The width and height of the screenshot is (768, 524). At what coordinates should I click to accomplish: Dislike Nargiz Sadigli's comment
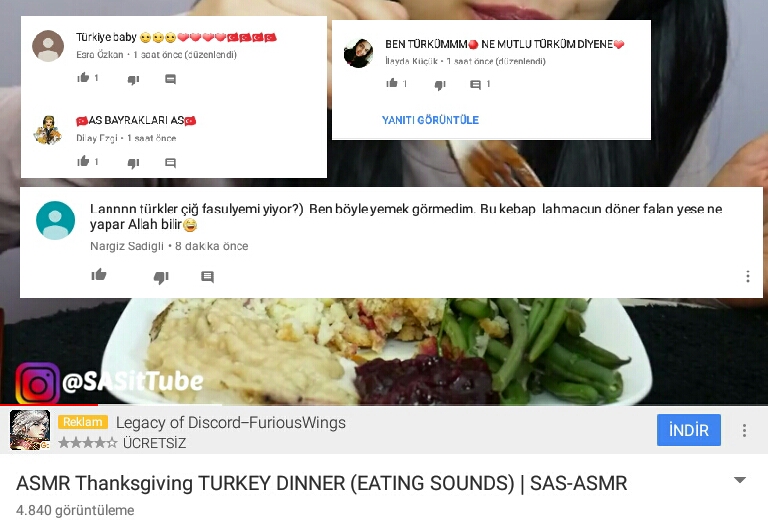click(161, 277)
